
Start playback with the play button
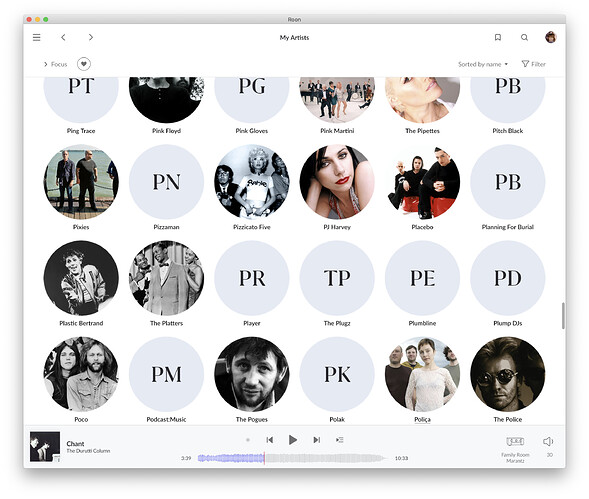pos(293,440)
